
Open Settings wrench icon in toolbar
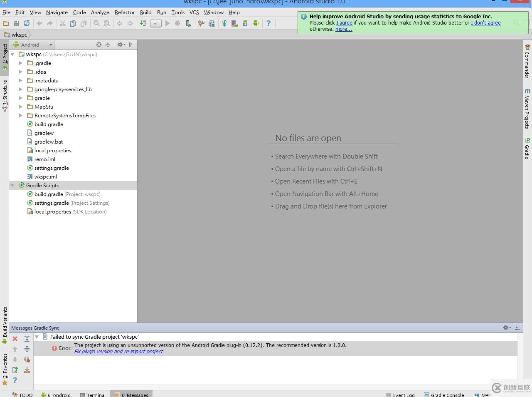click(201, 23)
